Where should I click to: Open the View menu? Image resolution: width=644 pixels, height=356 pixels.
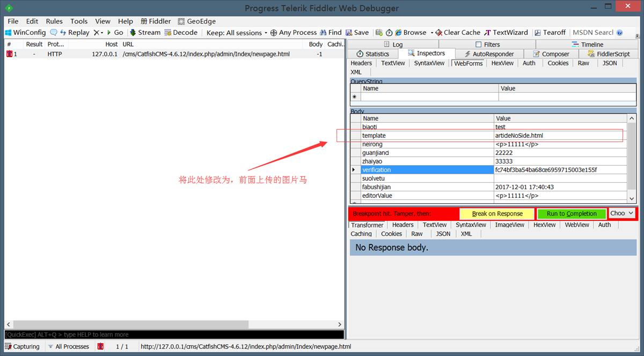coord(103,21)
